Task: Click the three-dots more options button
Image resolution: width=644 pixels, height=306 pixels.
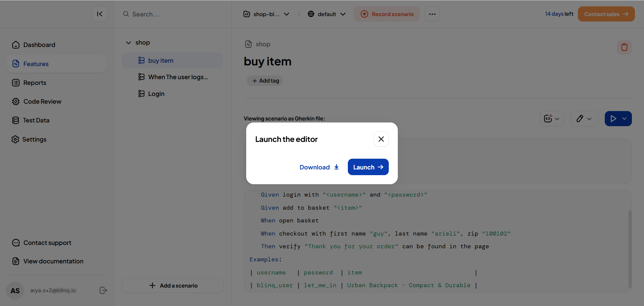Action: coord(432,14)
